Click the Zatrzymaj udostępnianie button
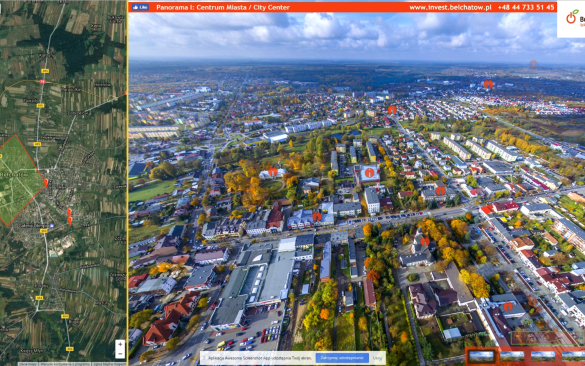 coord(342,358)
